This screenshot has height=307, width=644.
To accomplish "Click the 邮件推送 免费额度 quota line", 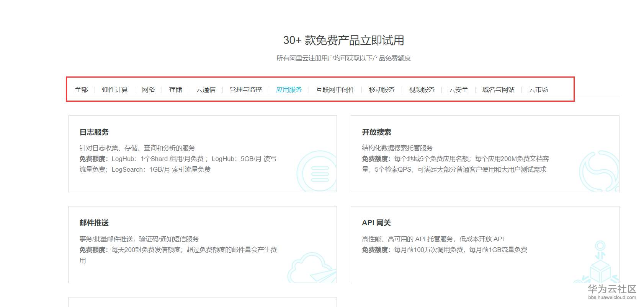I will click(x=178, y=255).
